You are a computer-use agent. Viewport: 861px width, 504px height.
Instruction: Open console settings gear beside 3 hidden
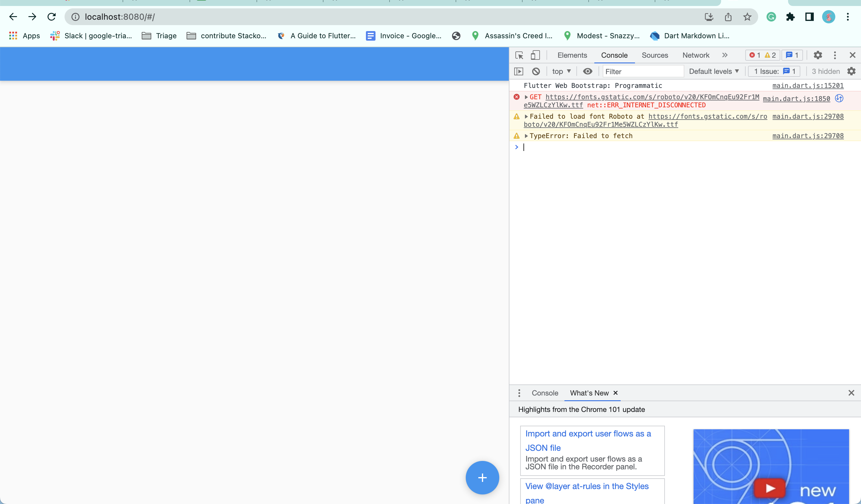click(x=851, y=71)
